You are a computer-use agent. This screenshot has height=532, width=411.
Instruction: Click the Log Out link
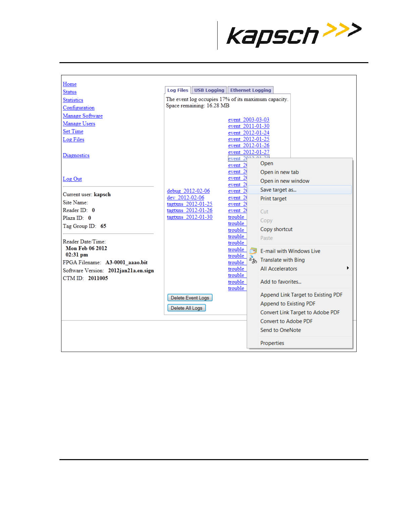(x=72, y=179)
